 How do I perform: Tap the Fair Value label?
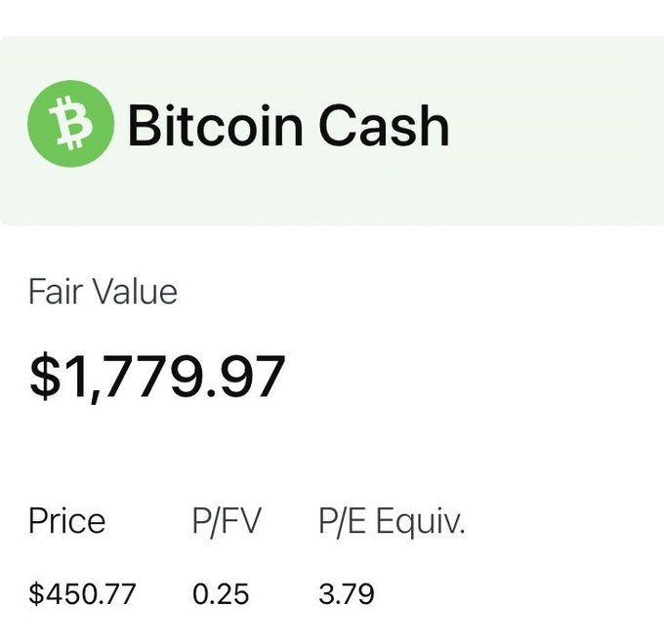tap(103, 291)
